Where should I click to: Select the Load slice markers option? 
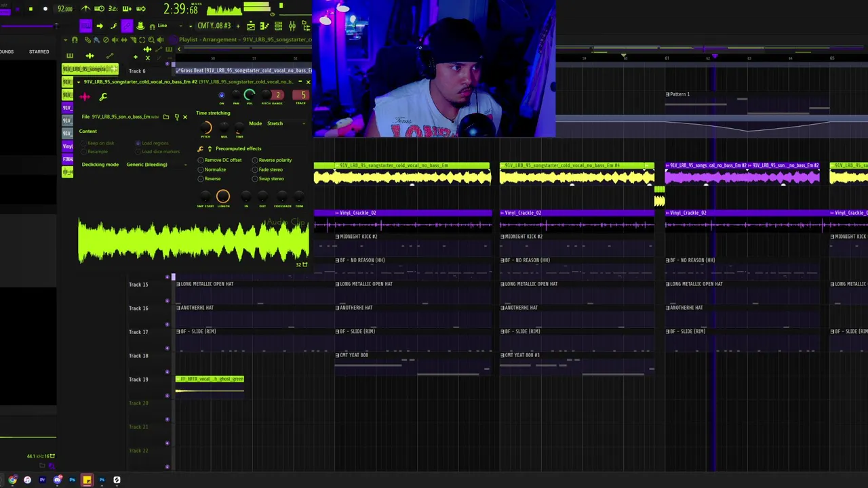click(x=157, y=151)
